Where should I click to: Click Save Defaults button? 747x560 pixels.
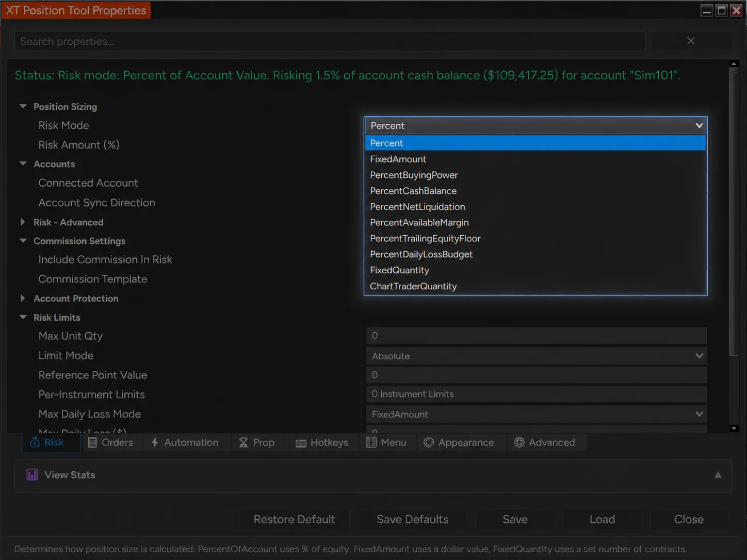point(412,519)
